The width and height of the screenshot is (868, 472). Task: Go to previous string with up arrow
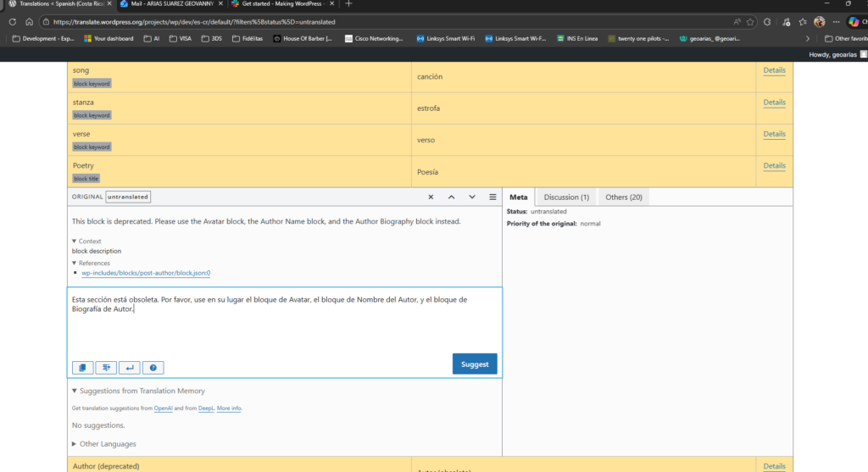click(x=451, y=197)
